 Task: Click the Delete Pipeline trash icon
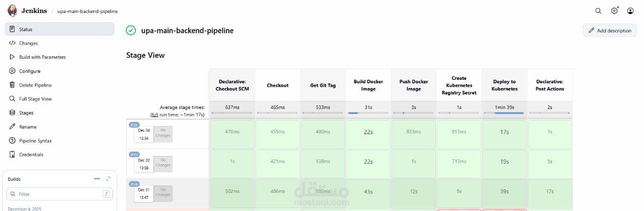coord(13,85)
